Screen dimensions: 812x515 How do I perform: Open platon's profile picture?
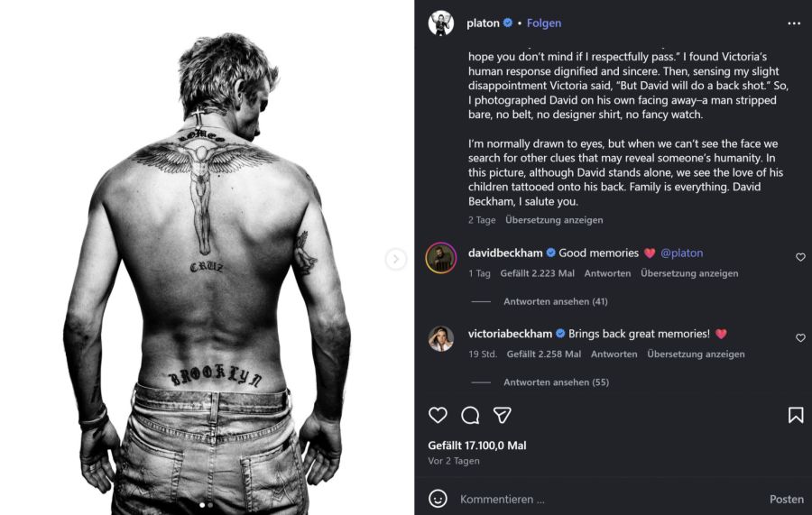pyautogui.click(x=440, y=23)
